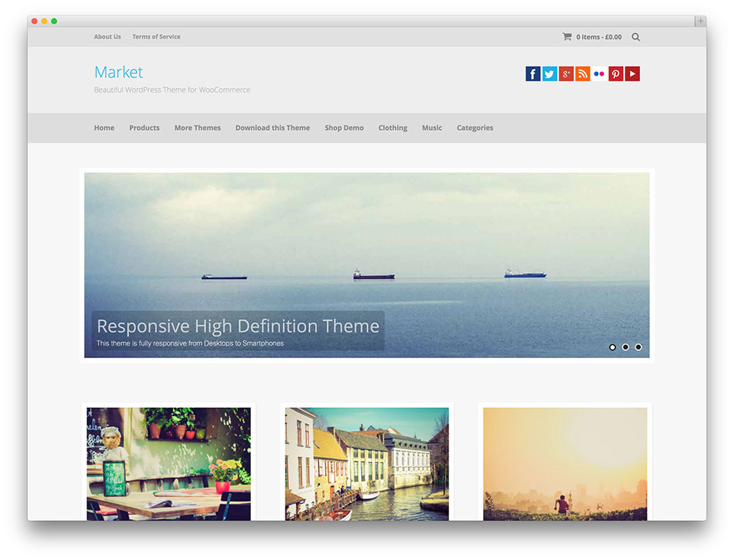
Task: Click the fully responsive slider subtitle text
Action: (x=190, y=343)
